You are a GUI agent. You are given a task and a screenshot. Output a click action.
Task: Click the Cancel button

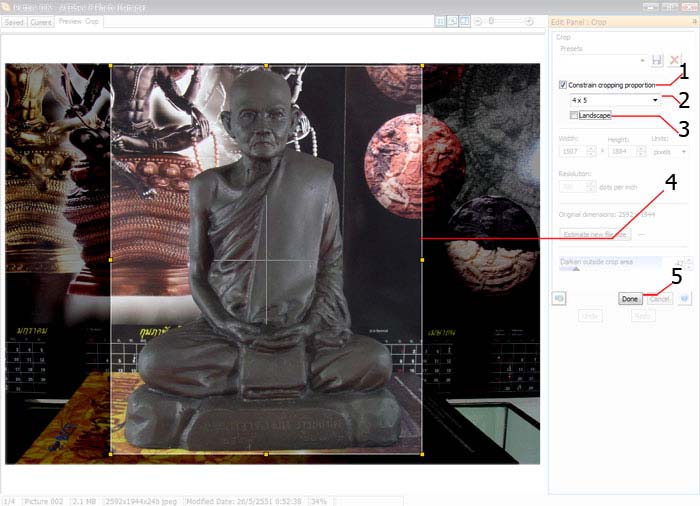(659, 299)
